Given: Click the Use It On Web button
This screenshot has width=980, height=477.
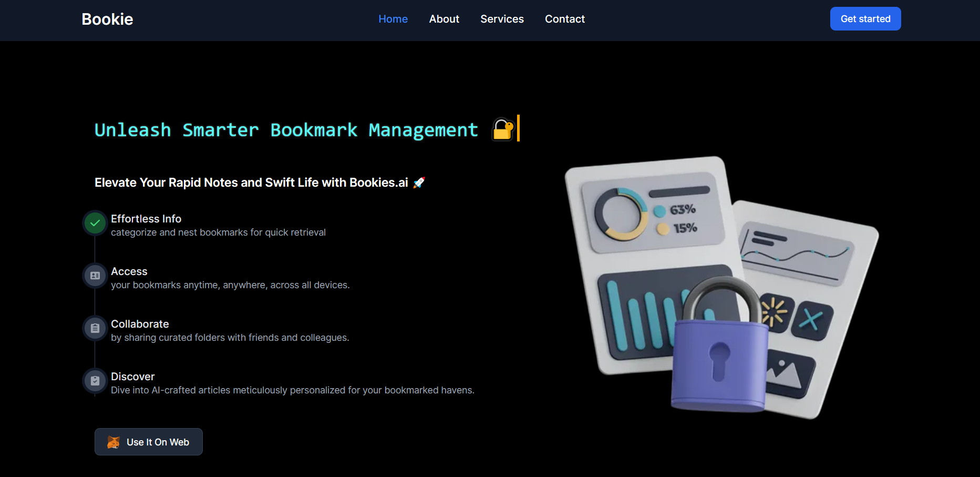Looking at the screenshot, I should (149, 442).
